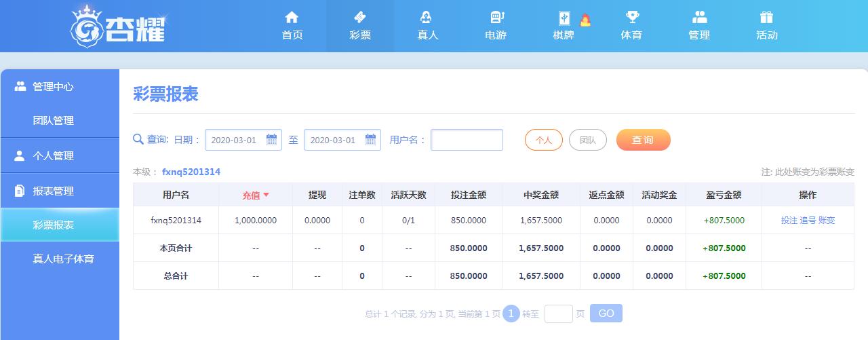868x340 pixels.
Task: Click the hot flame badge near 棋牌
Action: 585,20
